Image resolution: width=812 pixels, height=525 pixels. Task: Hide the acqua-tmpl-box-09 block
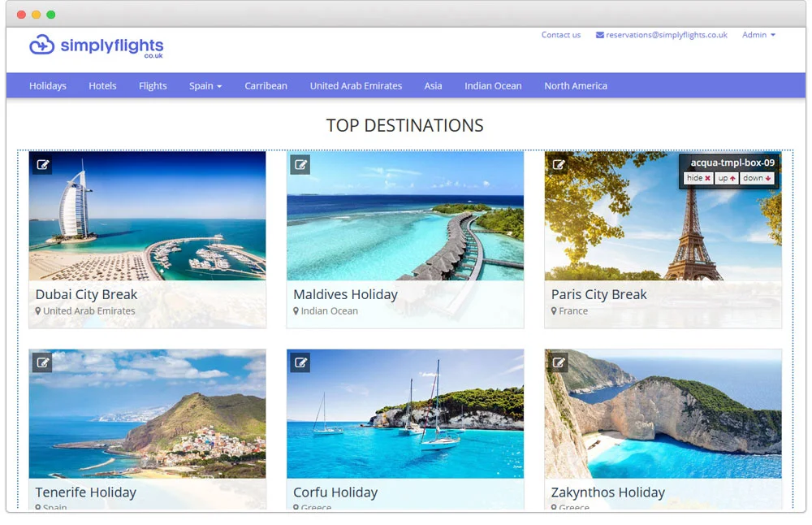[x=698, y=178]
